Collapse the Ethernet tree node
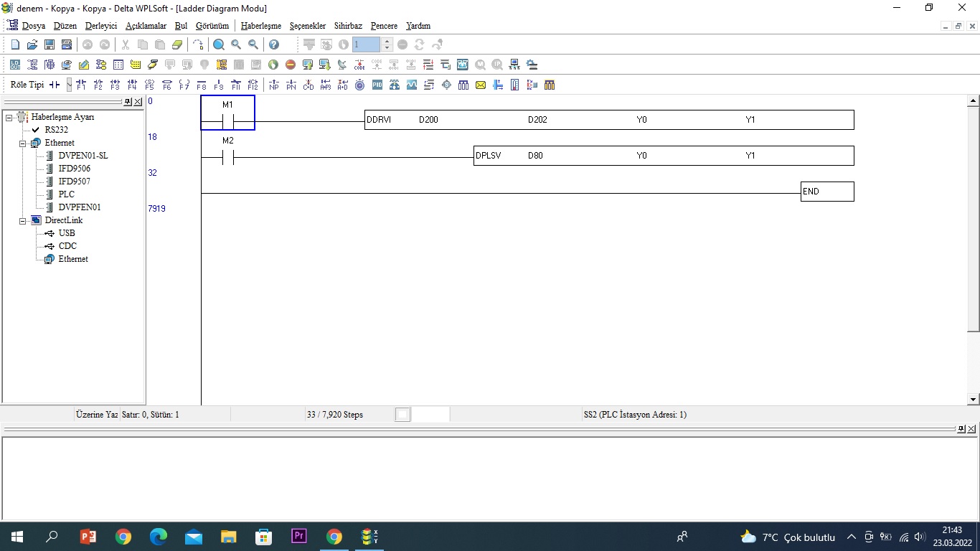 [x=23, y=143]
